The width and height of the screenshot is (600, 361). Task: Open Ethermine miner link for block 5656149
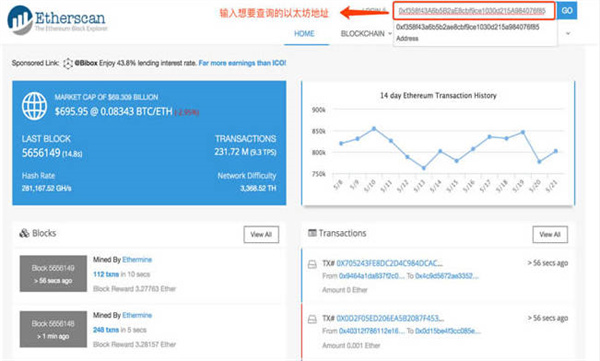pyautogui.click(x=137, y=260)
